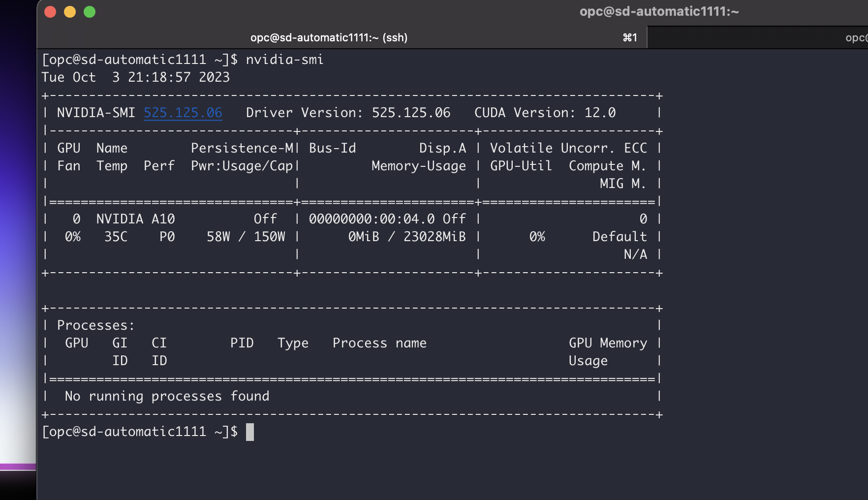Click the 'PID' column header
This screenshot has width=868, height=500.
pyautogui.click(x=242, y=343)
